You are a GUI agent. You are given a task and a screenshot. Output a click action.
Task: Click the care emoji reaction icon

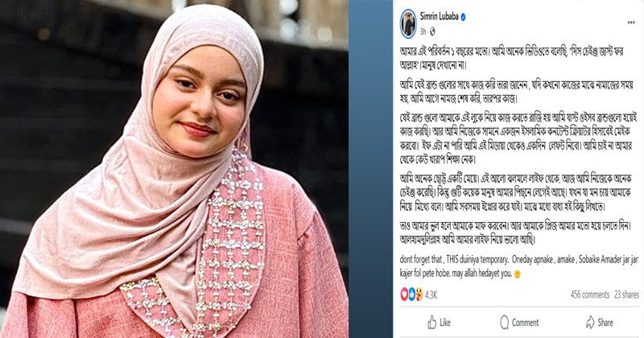coord(419,294)
